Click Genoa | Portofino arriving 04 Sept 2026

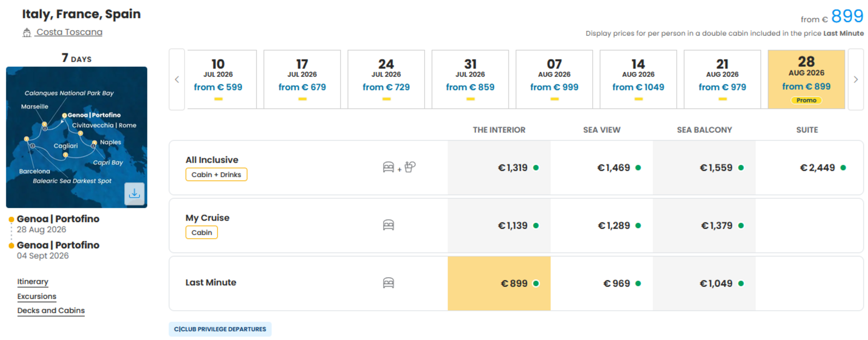[x=58, y=245]
